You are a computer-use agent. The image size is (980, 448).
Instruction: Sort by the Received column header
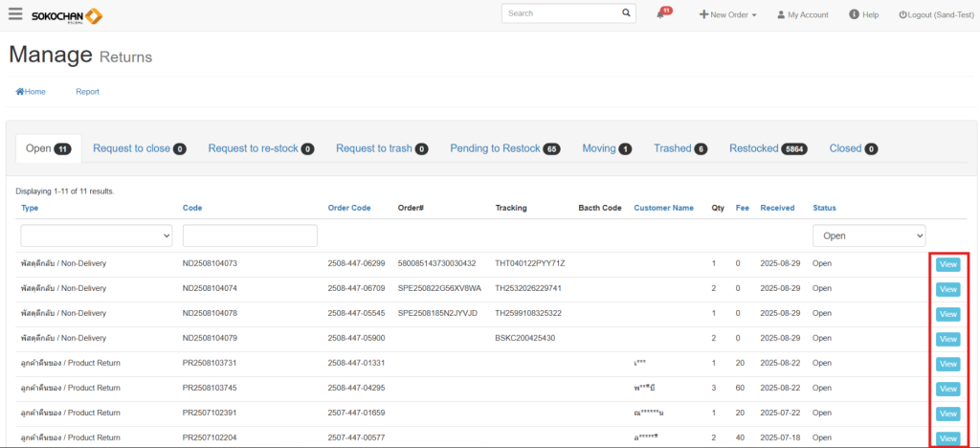pos(777,208)
